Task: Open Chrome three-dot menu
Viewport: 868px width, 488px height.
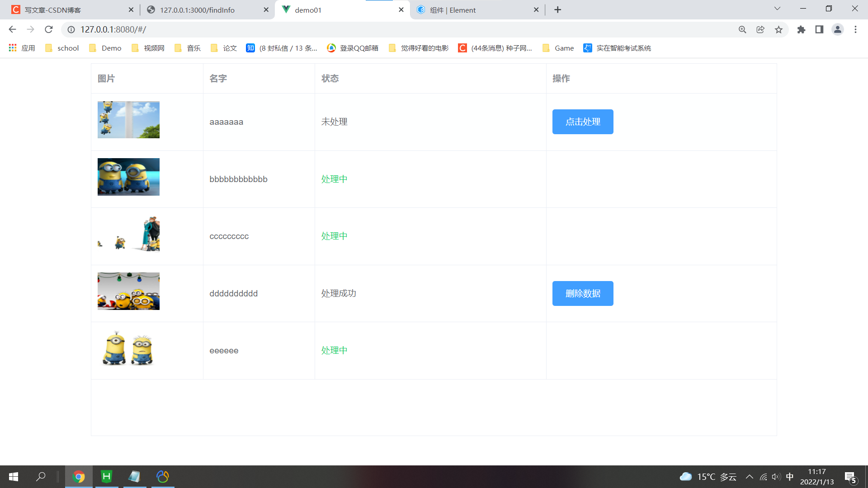Action: tap(855, 29)
